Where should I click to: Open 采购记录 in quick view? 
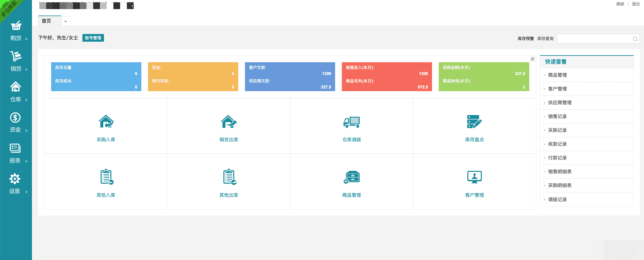point(557,130)
